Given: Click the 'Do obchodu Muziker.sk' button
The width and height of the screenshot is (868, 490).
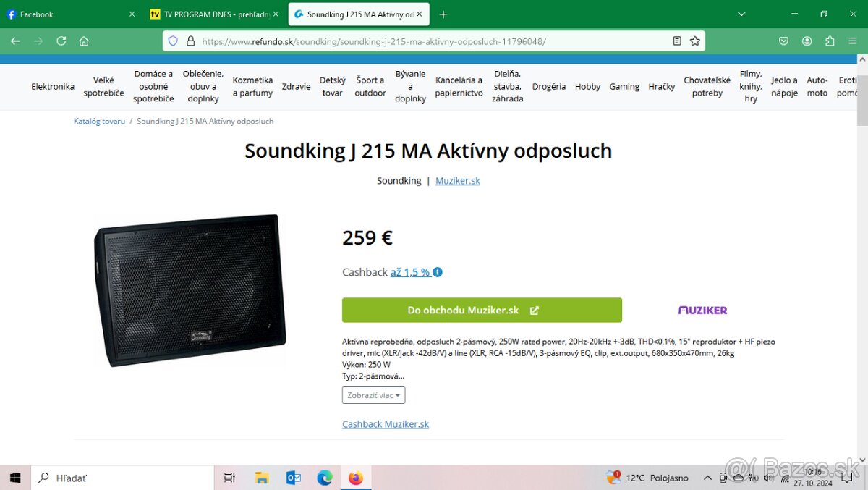Looking at the screenshot, I should click(x=482, y=310).
